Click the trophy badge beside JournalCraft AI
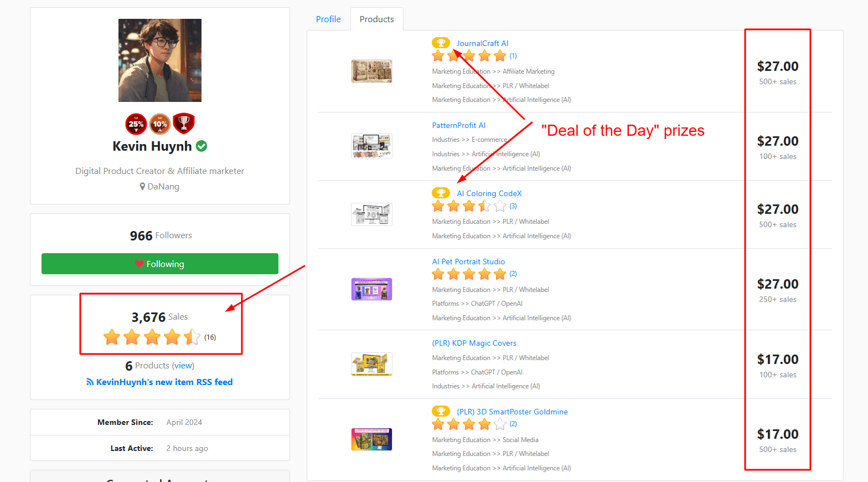 [x=441, y=43]
